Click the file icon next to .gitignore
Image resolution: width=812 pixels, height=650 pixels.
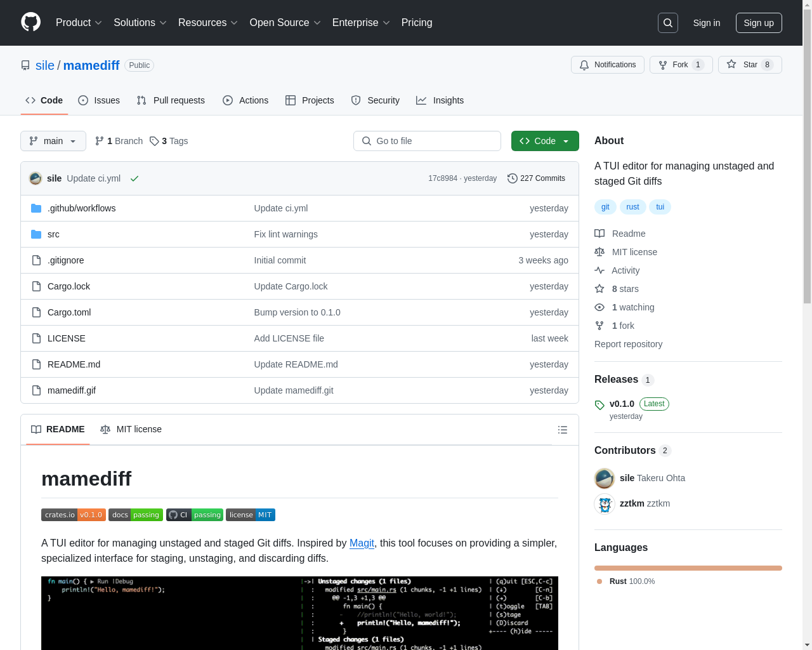(x=36, y=260)
